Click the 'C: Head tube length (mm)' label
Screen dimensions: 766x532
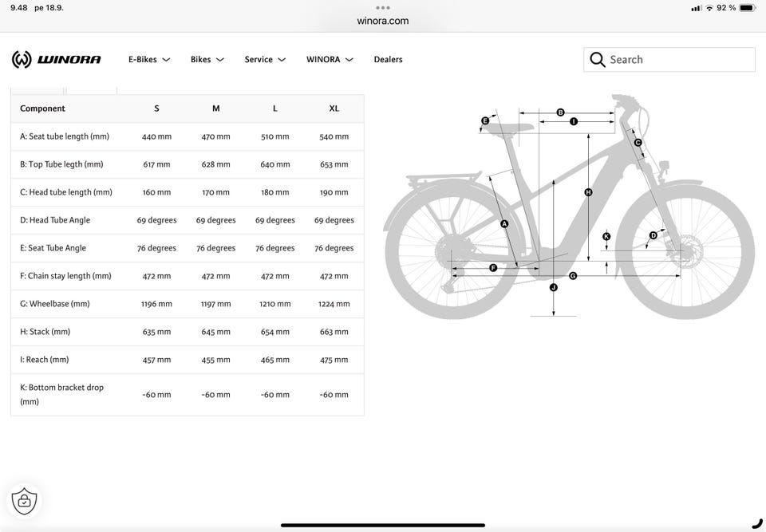click(66, 192)
